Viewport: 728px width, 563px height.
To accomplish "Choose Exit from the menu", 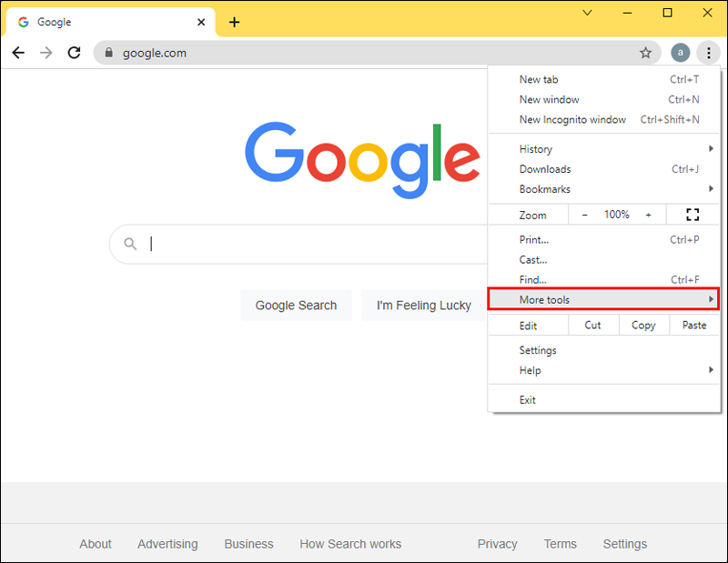I will pos(603,400).
